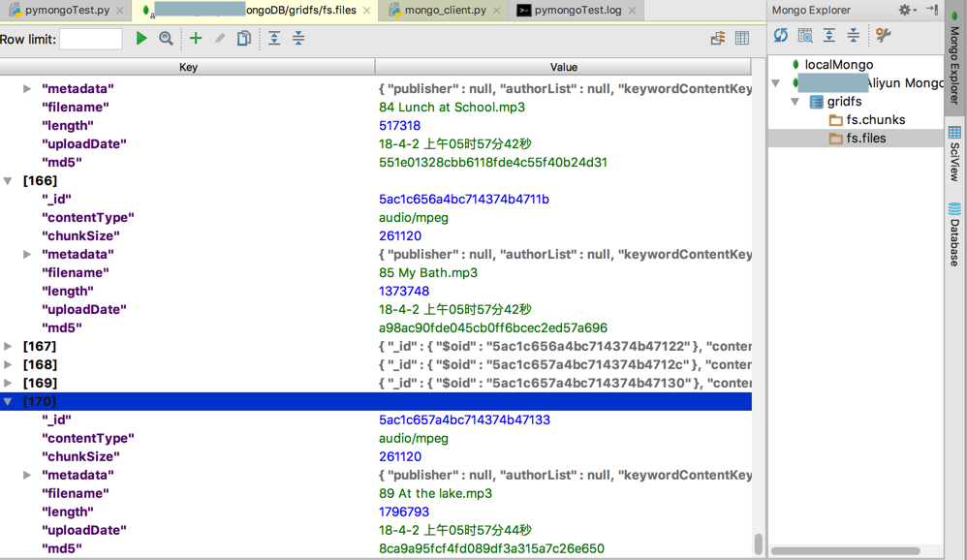Copy the document with the clipboard icon
The width and height of the screenshot is (967, 560).
tap(243, 38)
